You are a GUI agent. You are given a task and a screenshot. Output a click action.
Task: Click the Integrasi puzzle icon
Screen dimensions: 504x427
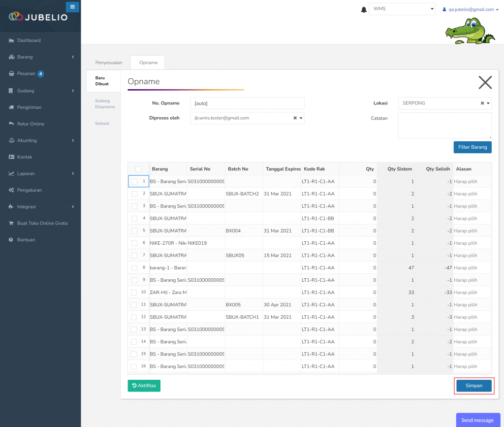(11, 206)
